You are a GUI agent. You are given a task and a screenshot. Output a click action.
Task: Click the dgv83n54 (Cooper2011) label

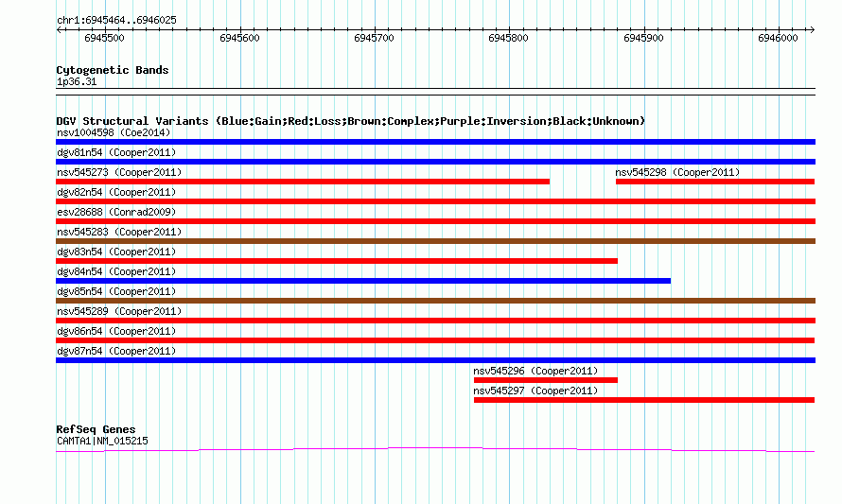tap(116, 252)
